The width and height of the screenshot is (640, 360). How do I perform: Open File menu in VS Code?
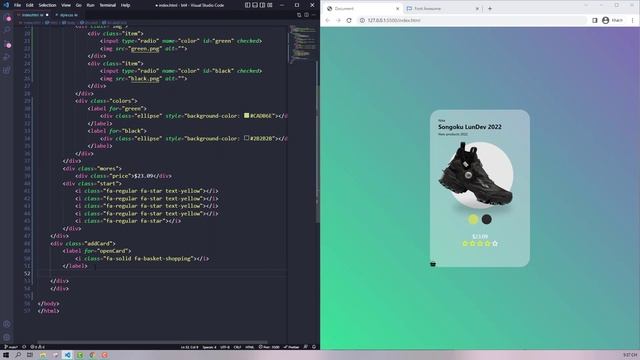(18, 5)
